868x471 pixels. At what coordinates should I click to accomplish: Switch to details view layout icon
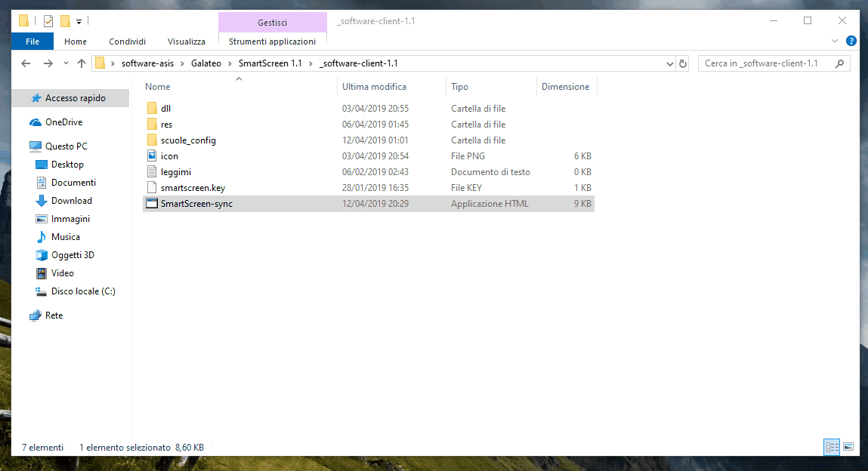pyautogui.click(x=832, y=448)
